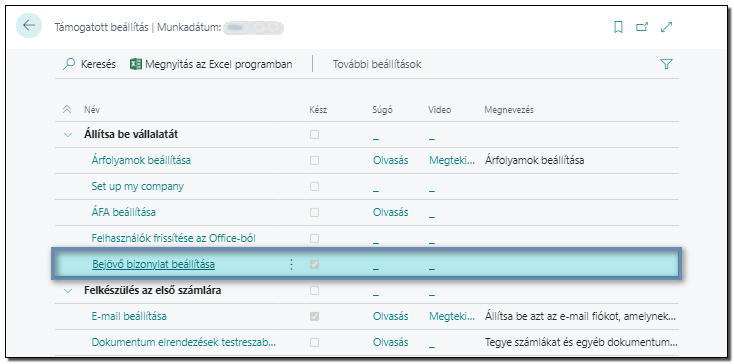Viewport: 734px width, 364px height.
Task: Click description 'Tegye számlákat és egyéb dokumentum...'
Action: coord(581,342)
